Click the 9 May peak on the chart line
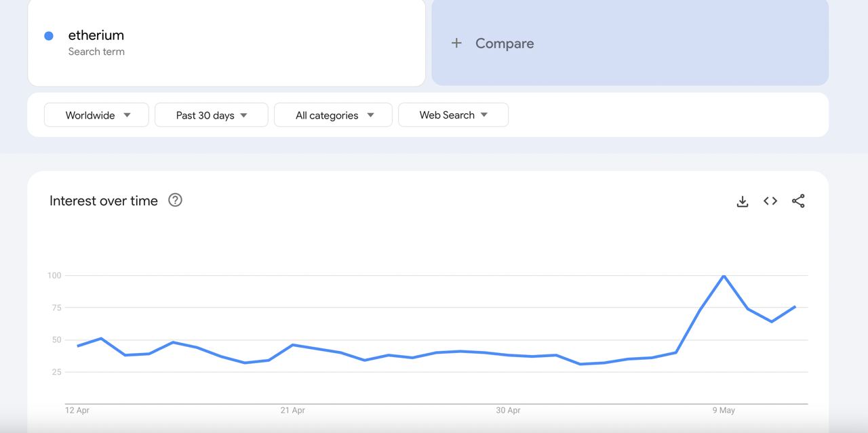Image resolution: width=868 pixels, height=433 pixels. tap(724, 276)
